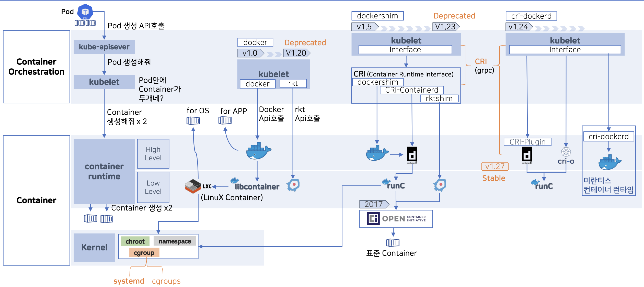Click the orange cgroup label

[144, 253]
